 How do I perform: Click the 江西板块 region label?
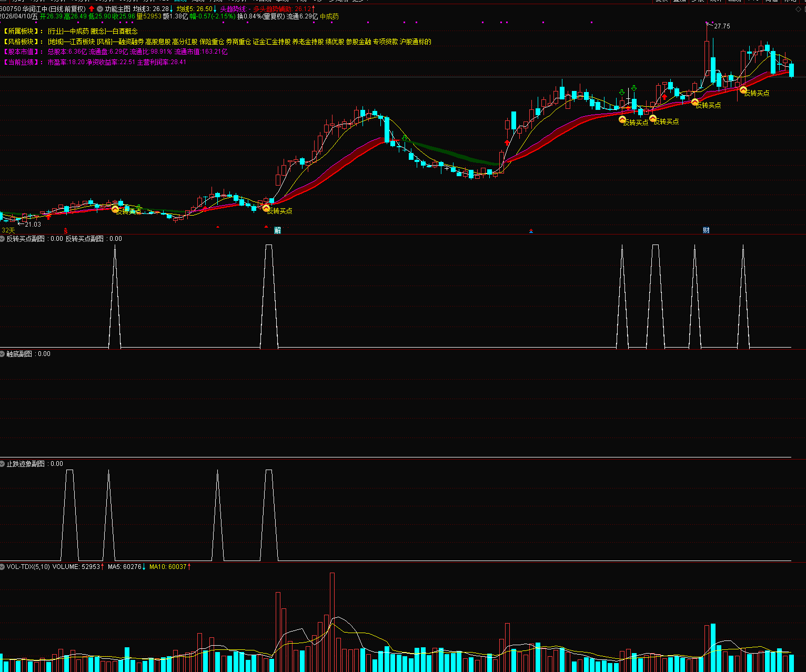(82, 42)
